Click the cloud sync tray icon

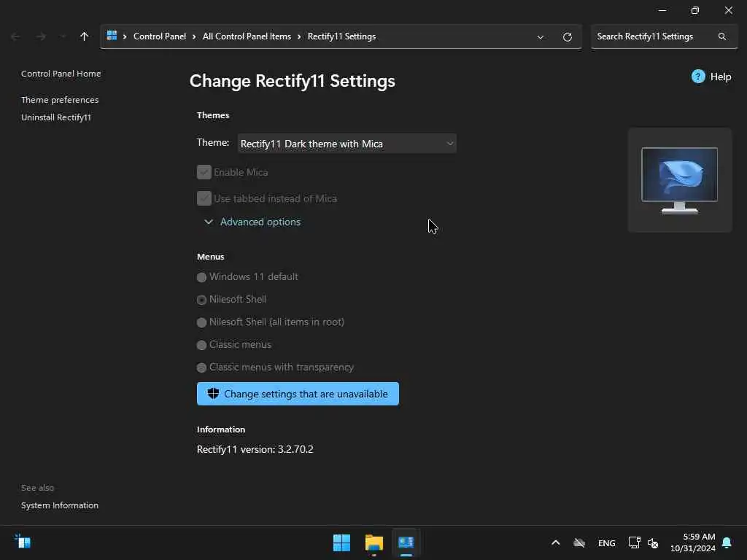(x=579, y=542)
